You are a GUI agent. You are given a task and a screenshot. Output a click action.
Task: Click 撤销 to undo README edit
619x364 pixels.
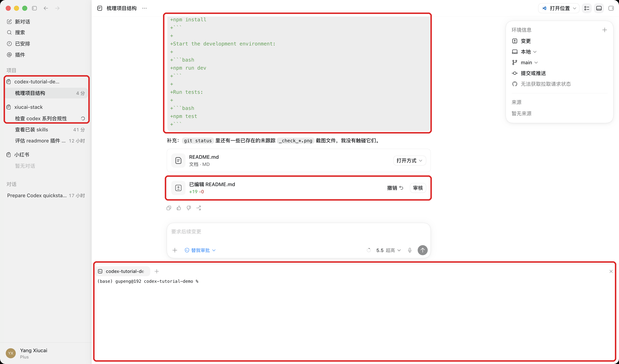[x=395, y=188]
